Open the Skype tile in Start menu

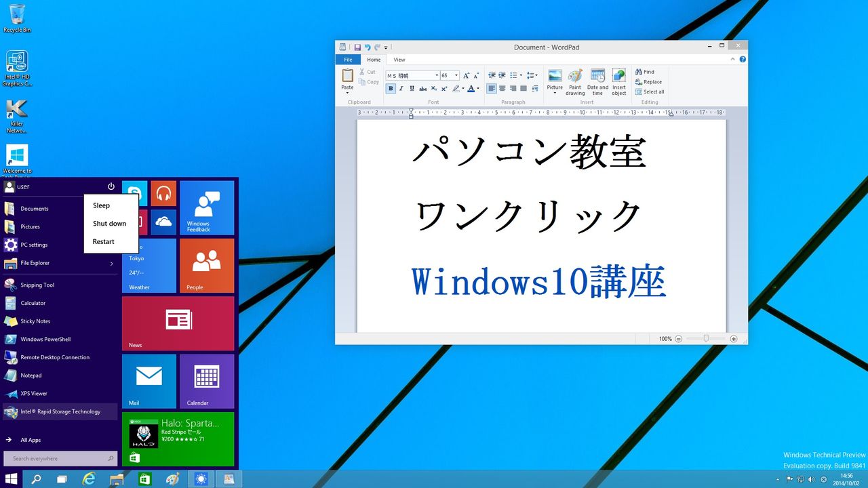(x=135, y=193)
